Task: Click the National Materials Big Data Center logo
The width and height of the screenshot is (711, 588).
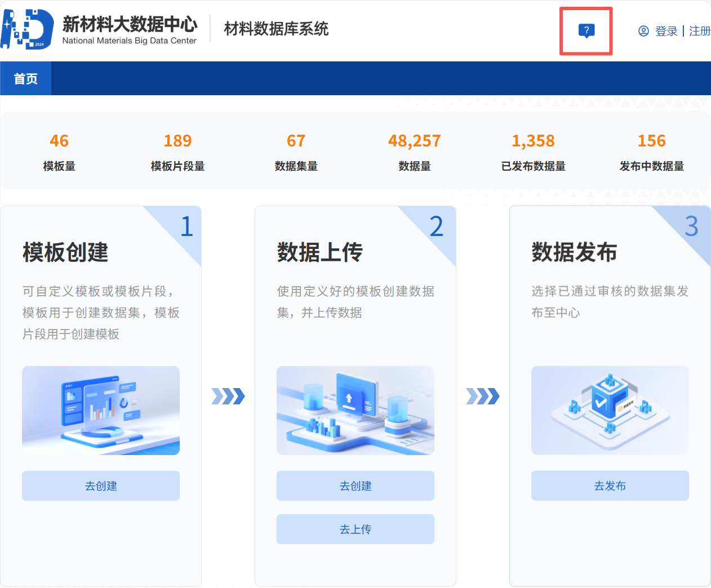Action: 27,29
